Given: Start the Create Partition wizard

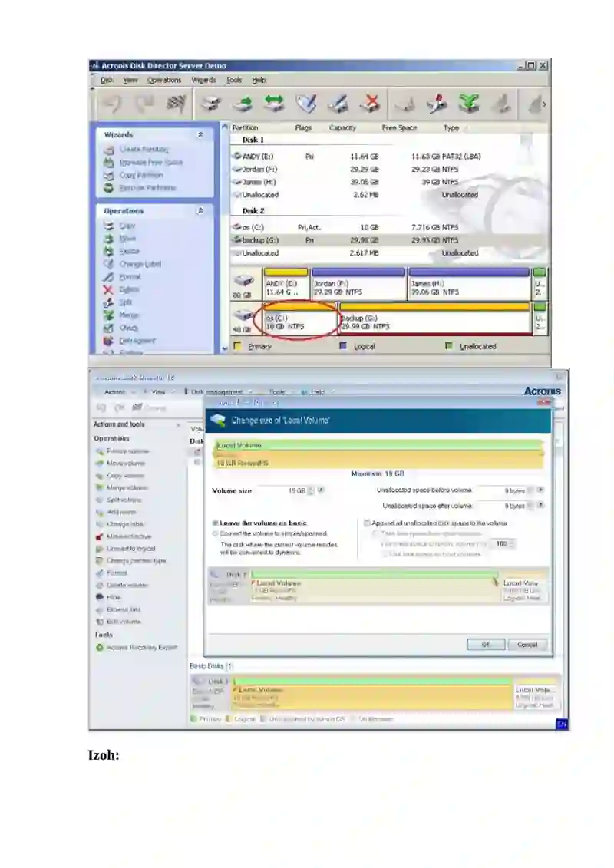Looking at the screenshot, I should tap(144, 150).
